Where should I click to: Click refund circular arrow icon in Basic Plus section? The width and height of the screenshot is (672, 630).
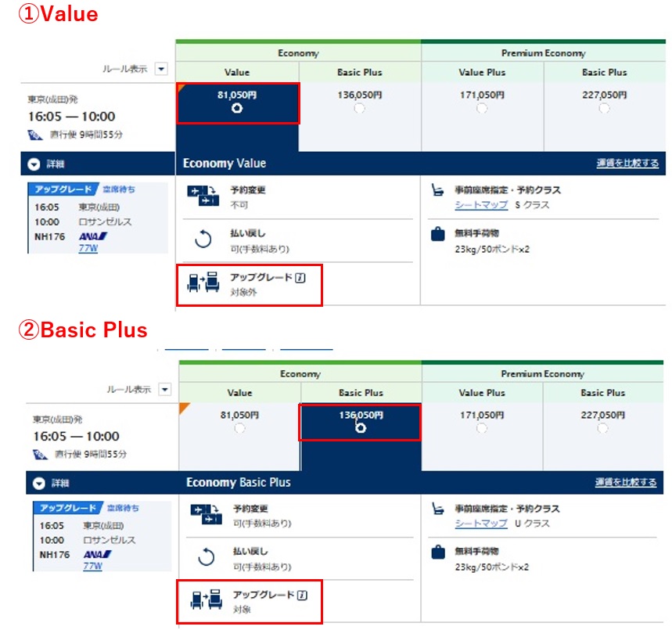point(207,557)
